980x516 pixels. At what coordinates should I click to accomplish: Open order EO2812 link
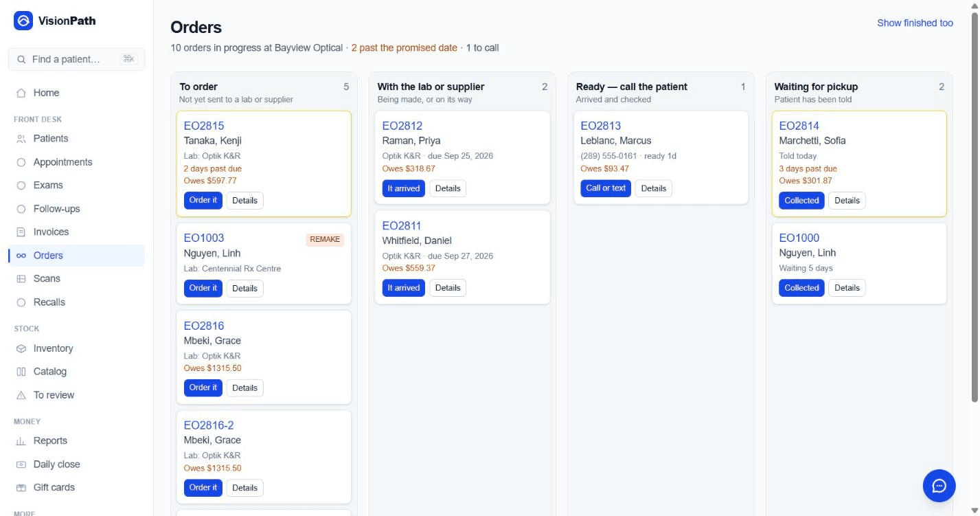[x=402, y=126]
